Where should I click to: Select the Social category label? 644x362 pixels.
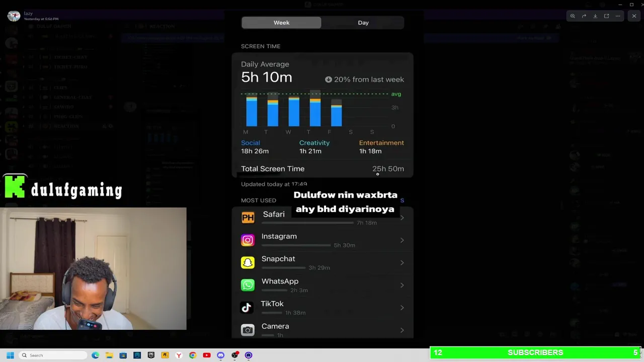251,143
